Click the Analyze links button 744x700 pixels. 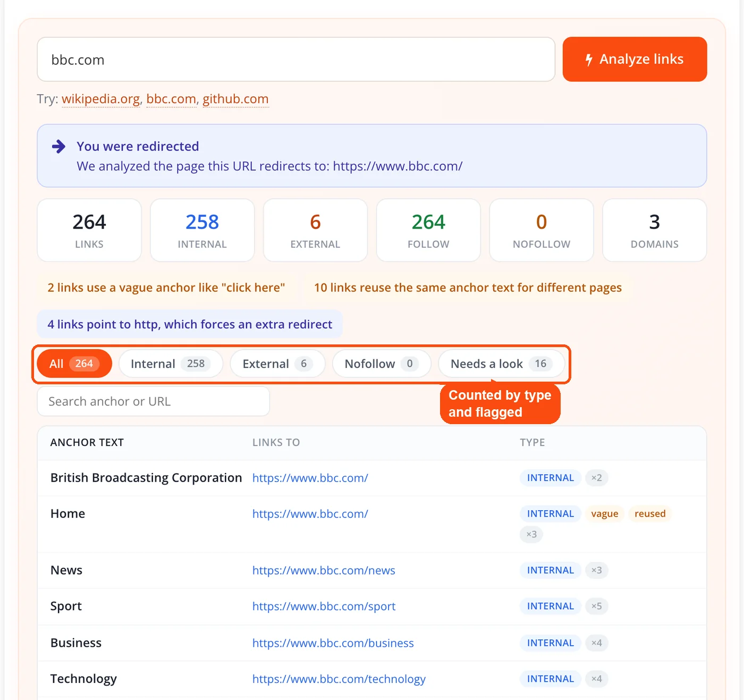click(x=635, y=59)
